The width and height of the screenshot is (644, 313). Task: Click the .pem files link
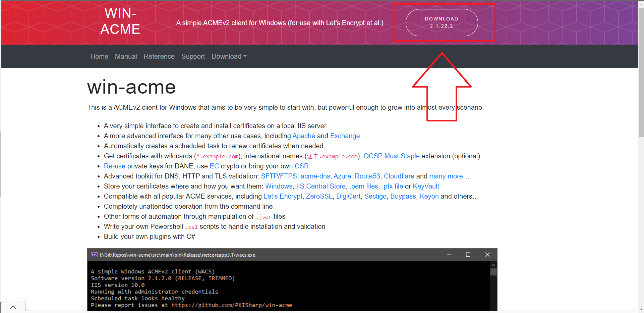coord(364,186)
